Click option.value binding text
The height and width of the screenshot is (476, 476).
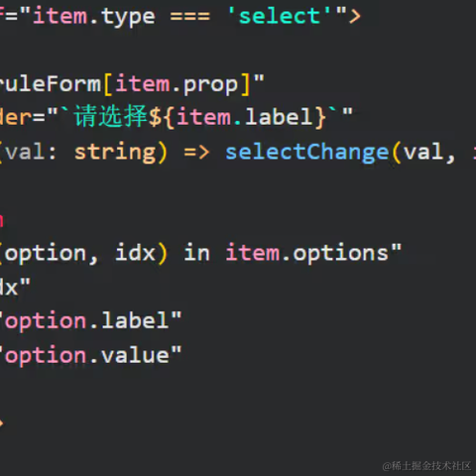coord(87,356)
